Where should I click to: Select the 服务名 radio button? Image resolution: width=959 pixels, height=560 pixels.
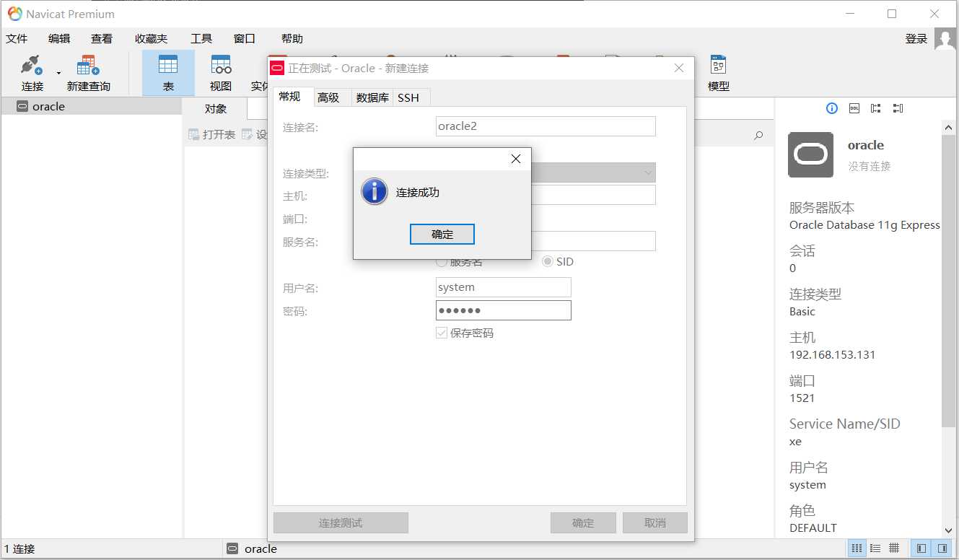(442, 262)
